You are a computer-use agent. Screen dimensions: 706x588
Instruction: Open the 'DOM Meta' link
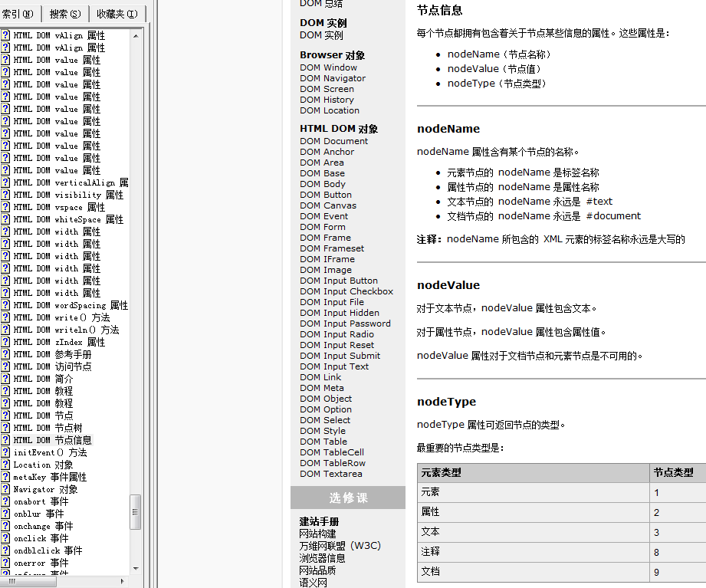tap(322, 388)
